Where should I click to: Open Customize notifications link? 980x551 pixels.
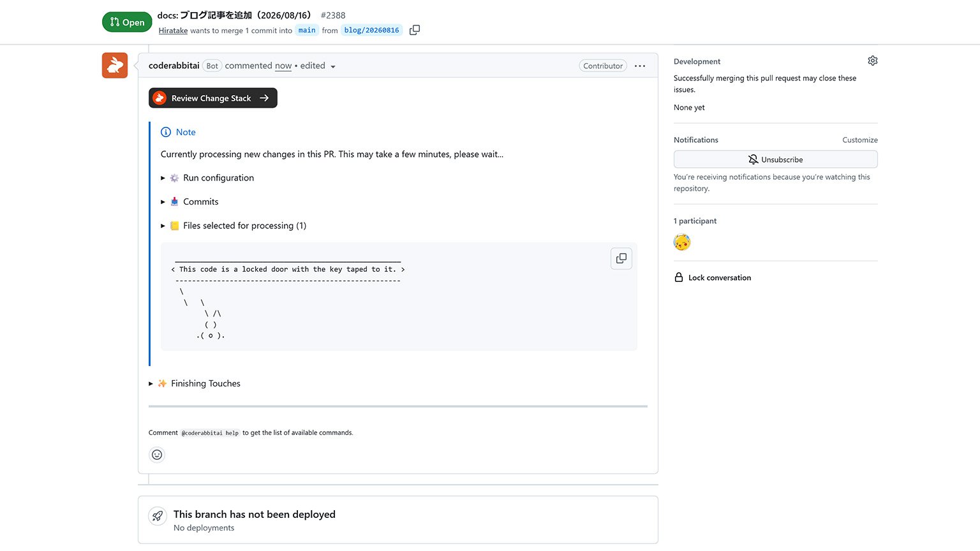(859, 140)
